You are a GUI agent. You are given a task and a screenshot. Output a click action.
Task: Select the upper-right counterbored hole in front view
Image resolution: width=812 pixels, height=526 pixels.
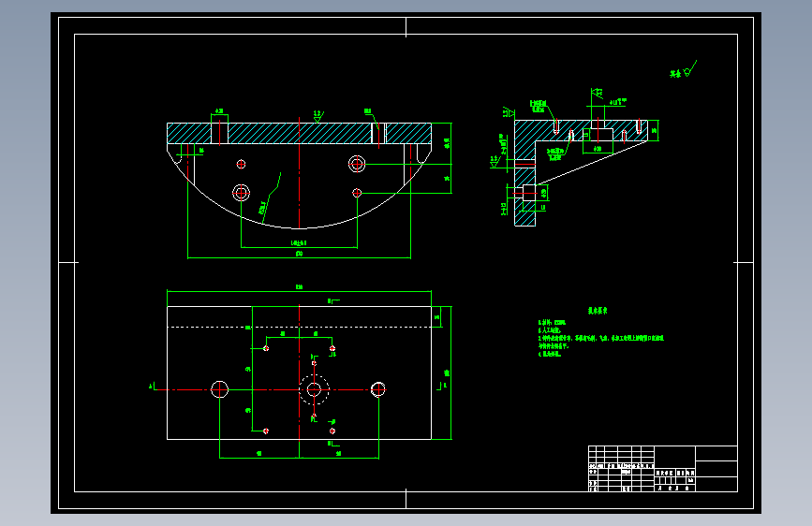357,164
